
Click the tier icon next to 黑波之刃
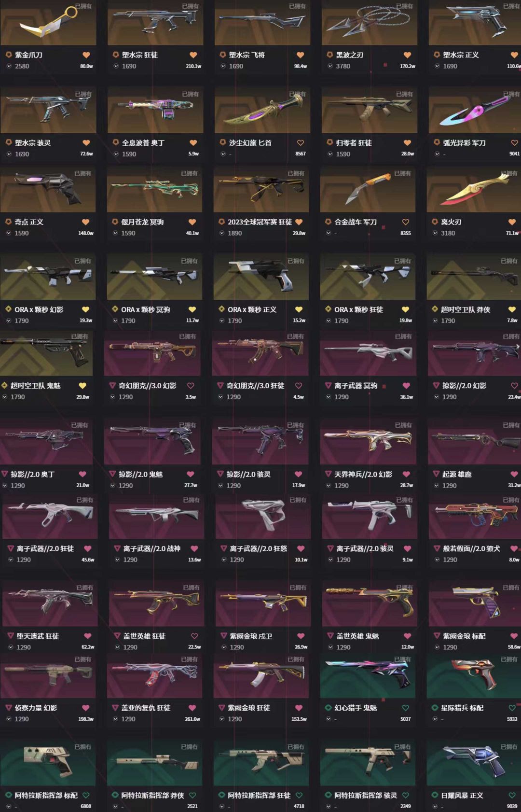coord(330,55)
